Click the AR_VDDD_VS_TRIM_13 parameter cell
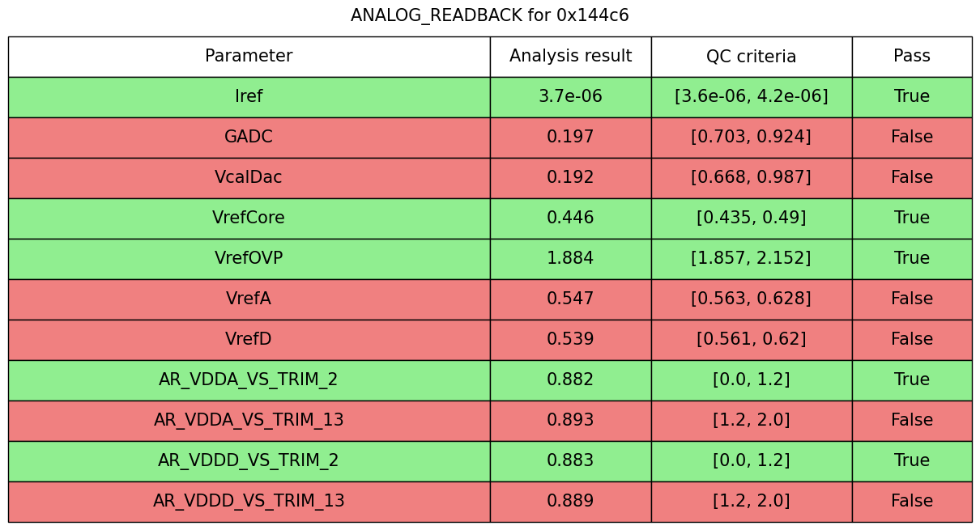The width and height of the screenshot is (980, 530). pos(249,502)
